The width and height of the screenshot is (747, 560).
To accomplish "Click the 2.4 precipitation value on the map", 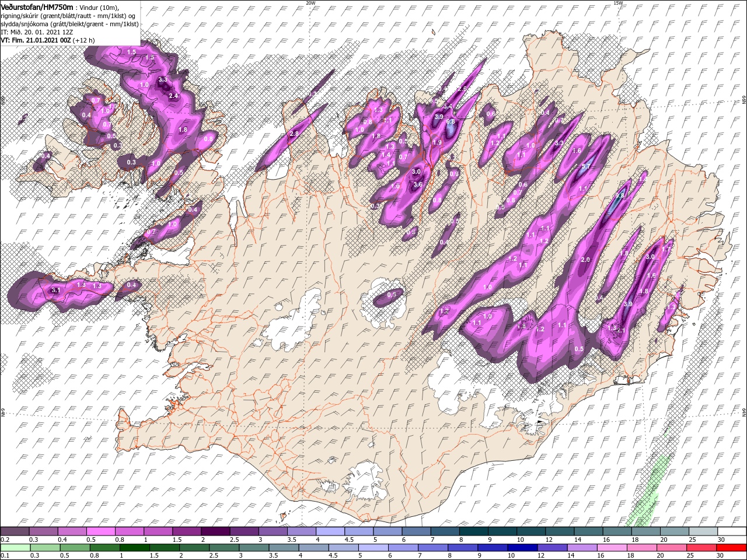I will tap(173, 96).
